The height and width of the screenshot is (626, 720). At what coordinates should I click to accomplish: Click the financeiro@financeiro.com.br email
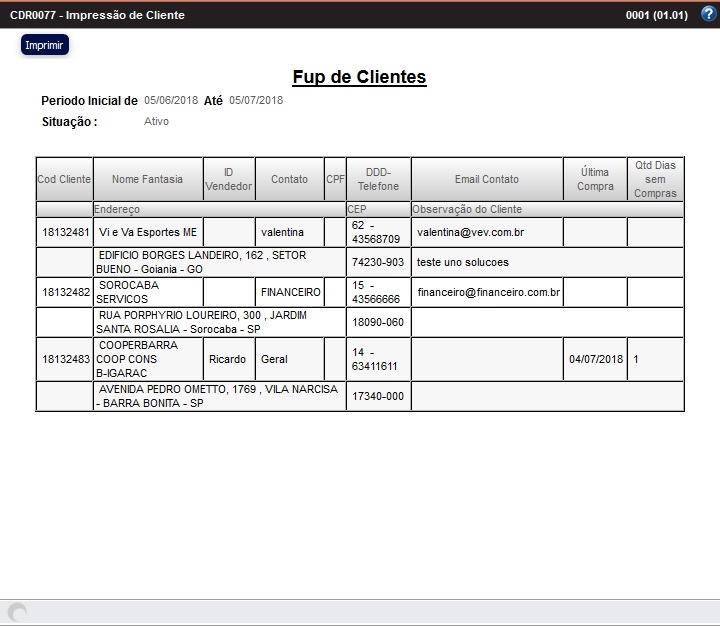pyautogui.click(x=489, y=292)
